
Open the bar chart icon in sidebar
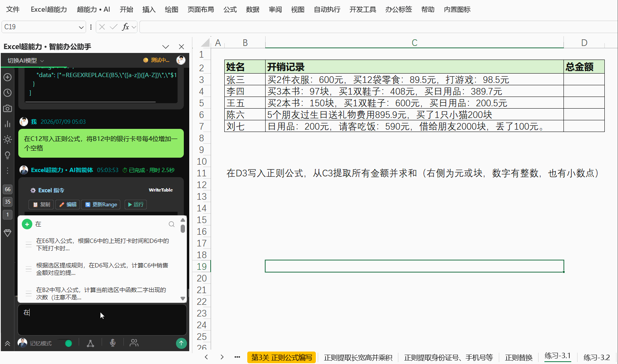tap(7, 124)
